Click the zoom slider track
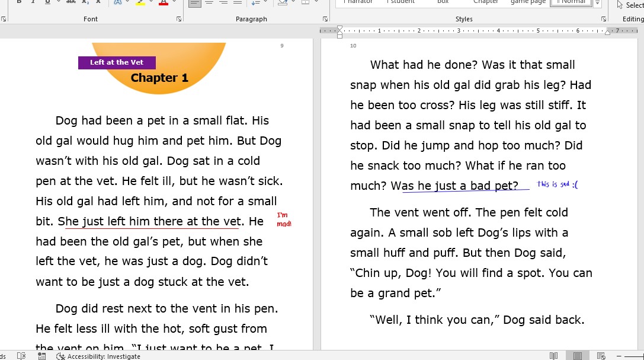Viewport: 644px width, 360px height. (635, 356)
